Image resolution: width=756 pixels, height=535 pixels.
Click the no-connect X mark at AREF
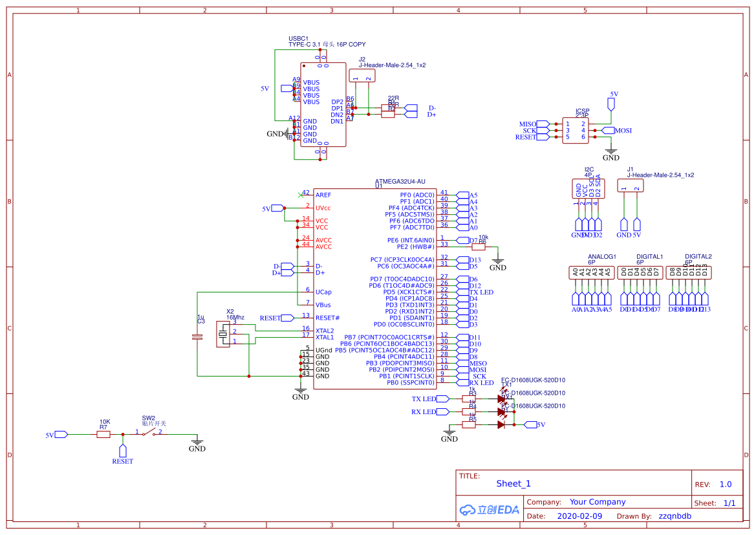click(301, 195)
